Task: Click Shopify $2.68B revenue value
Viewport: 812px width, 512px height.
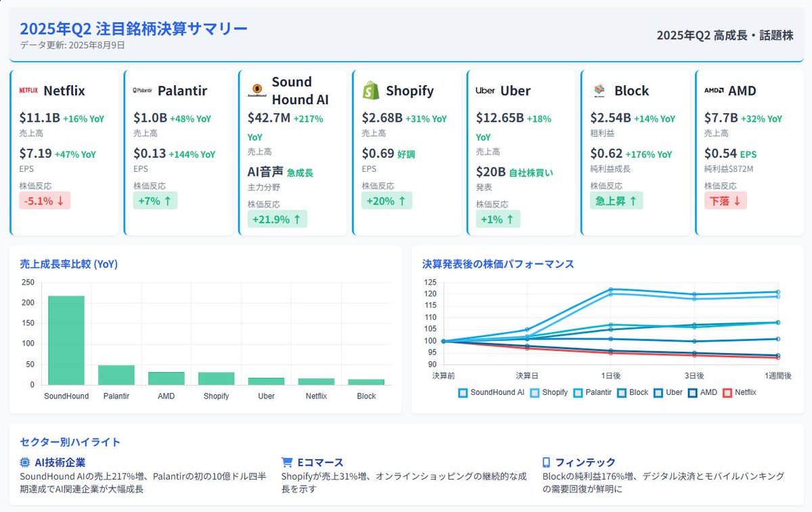Action: (x=382, y=118)
